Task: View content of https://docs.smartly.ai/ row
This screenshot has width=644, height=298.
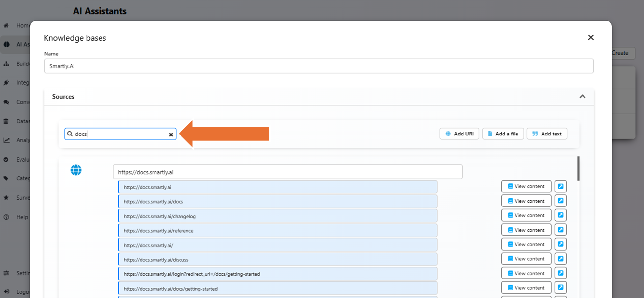Action: click(x=526, y=244)
